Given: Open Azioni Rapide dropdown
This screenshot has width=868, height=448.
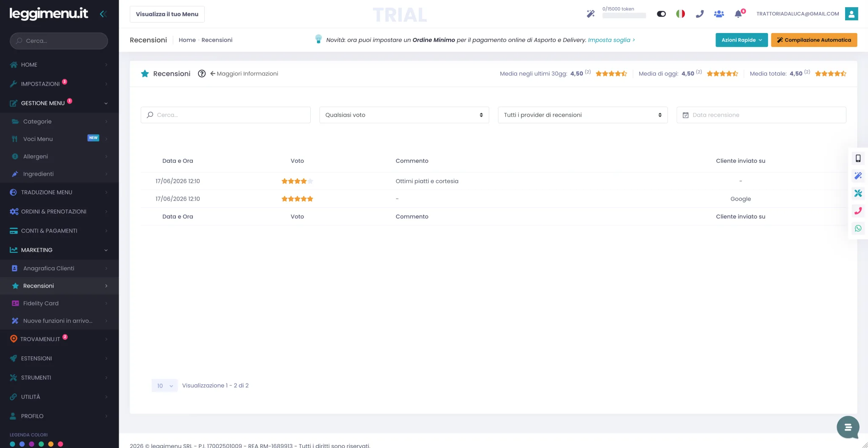Looking at the screenshot, I should coord(742,40).
